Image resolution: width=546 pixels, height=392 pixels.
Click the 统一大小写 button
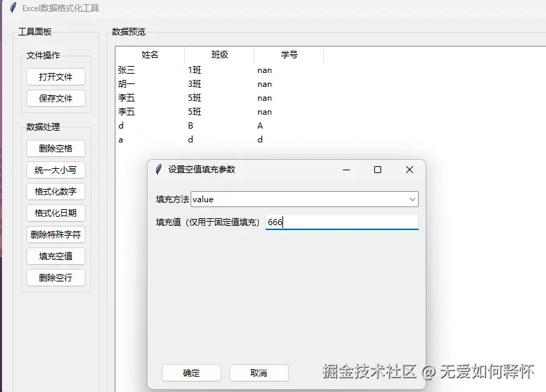pyautogui.click(x=56, y=170)
